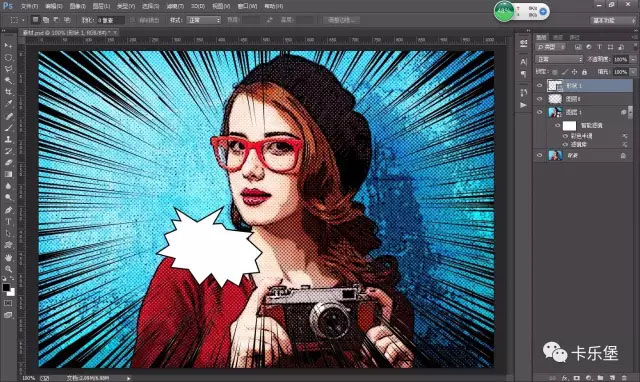Select the Dodge tool
Image resolution: width=640 pixels, height=382 pixels.
[8, 198]
